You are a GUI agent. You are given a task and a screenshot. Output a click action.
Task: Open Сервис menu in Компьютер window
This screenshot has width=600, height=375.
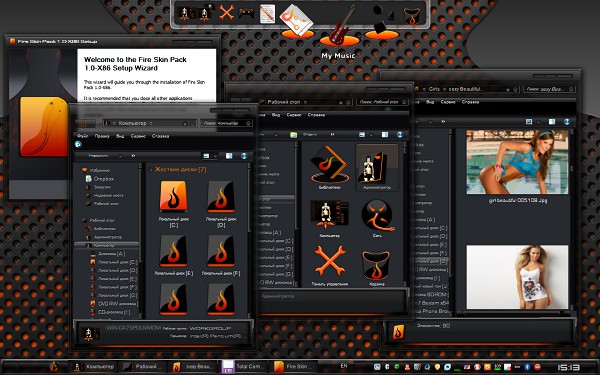pos(138,136)
